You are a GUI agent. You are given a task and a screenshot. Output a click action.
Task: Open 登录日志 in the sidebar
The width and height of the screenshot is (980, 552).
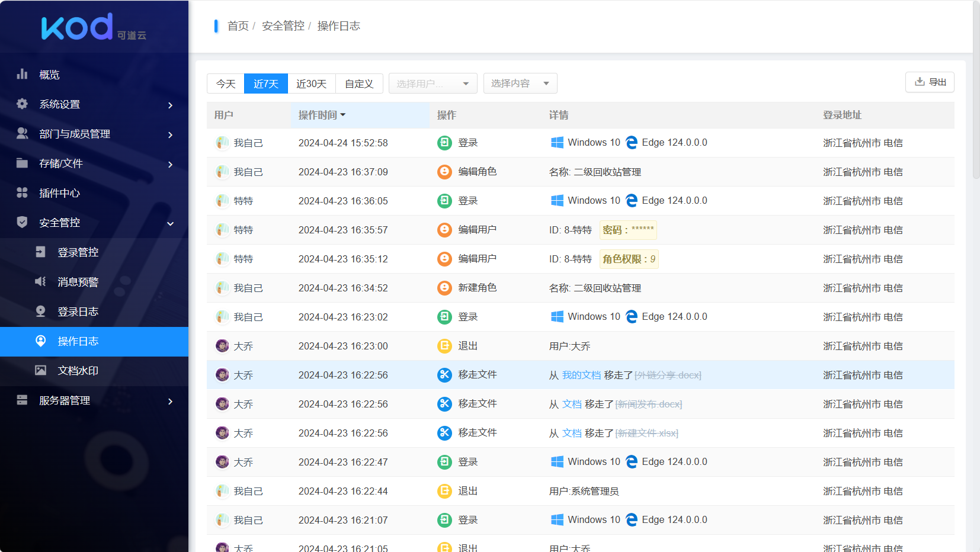[x=94, y=312]
